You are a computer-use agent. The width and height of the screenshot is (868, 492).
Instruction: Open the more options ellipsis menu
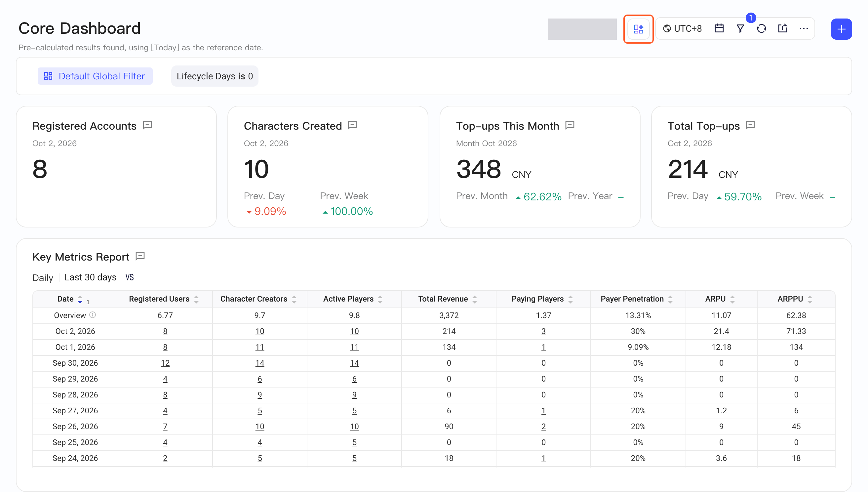(804, 29)
